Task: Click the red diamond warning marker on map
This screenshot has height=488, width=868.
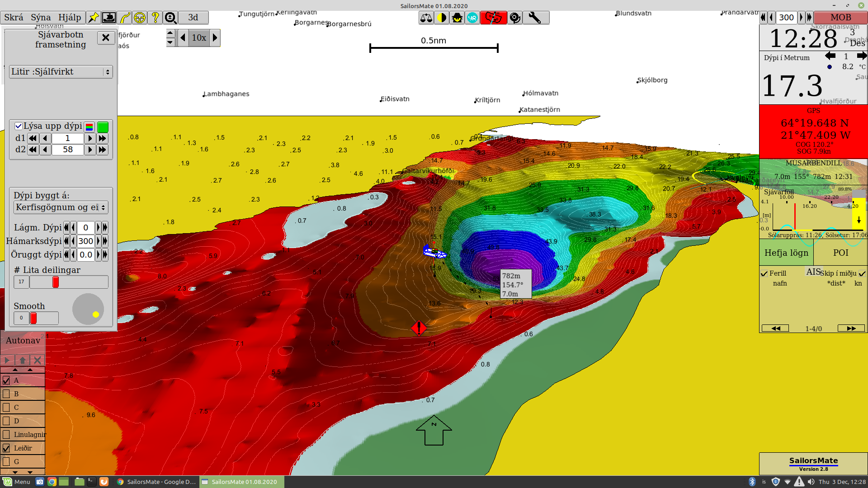Action: click(419, 328)
